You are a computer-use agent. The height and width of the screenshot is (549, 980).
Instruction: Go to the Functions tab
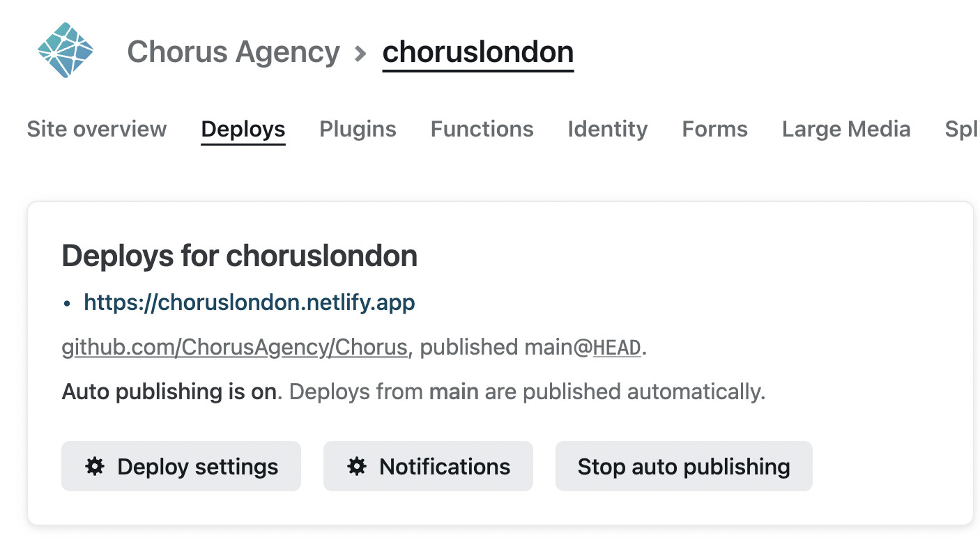pos(482,129)
